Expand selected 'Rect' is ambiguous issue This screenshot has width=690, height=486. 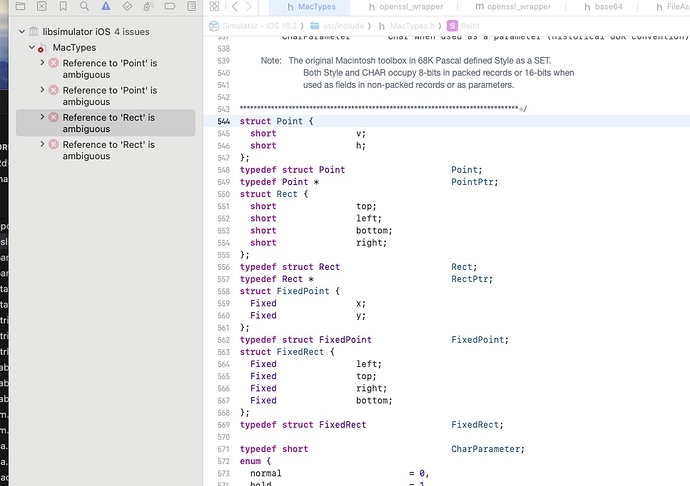42,117
